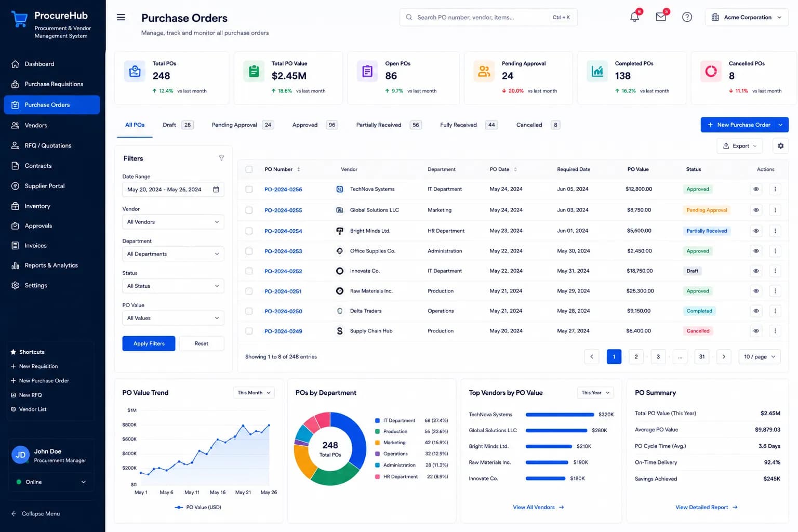
Task: Check the select-all header checkbox
Action: coord(249,169)
